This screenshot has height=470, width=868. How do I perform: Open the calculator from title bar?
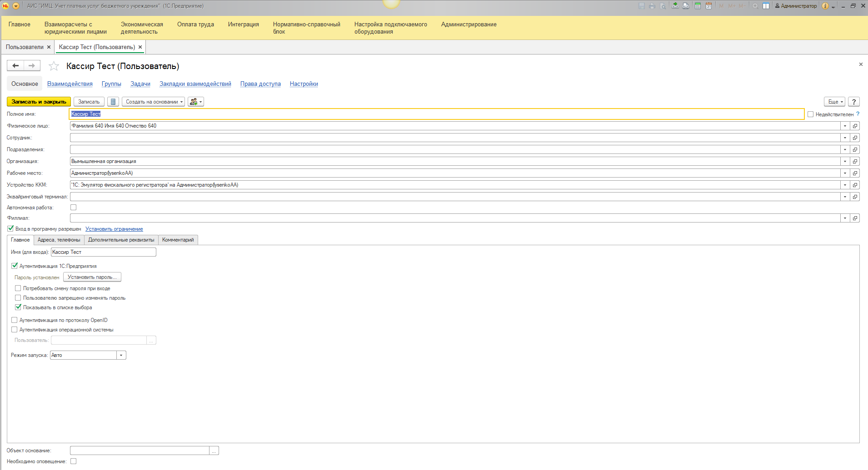pyautogui.click(x=698, y=6)
